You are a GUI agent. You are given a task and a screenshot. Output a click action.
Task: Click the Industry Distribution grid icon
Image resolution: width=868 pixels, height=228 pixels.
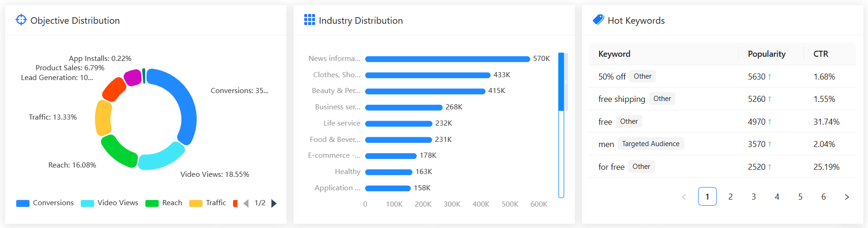coord(309,20)
